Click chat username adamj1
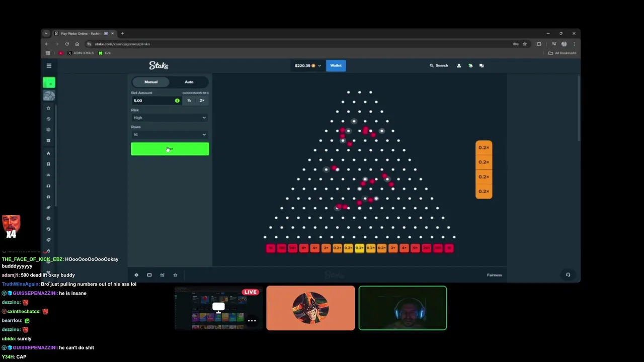This screenshot has height=362, width=644. tap(10, 275)
